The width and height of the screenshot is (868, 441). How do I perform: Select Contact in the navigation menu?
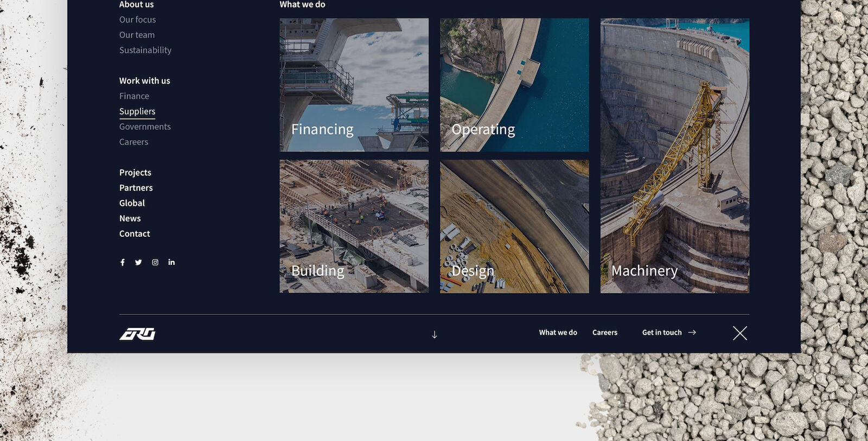135,234
